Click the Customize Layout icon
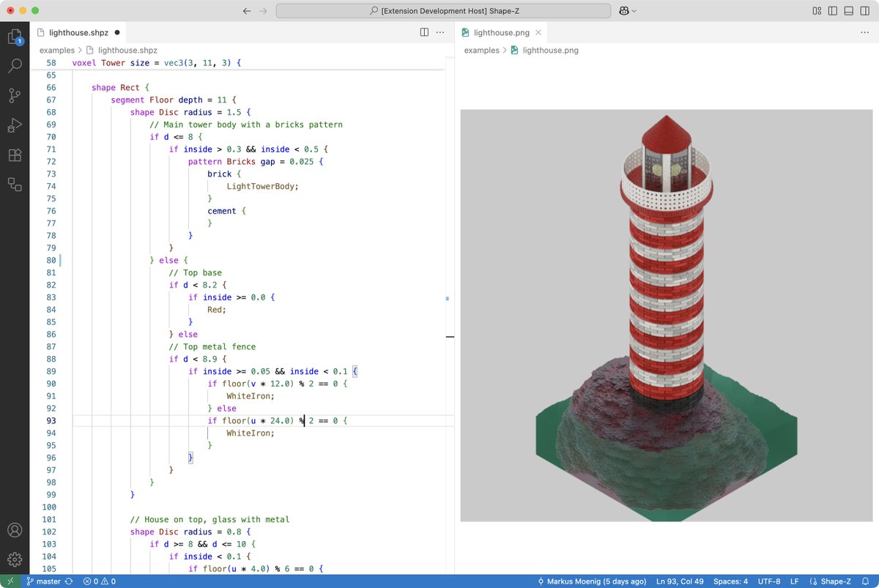Viewport: 879px width, 588px height. point(817,11)
